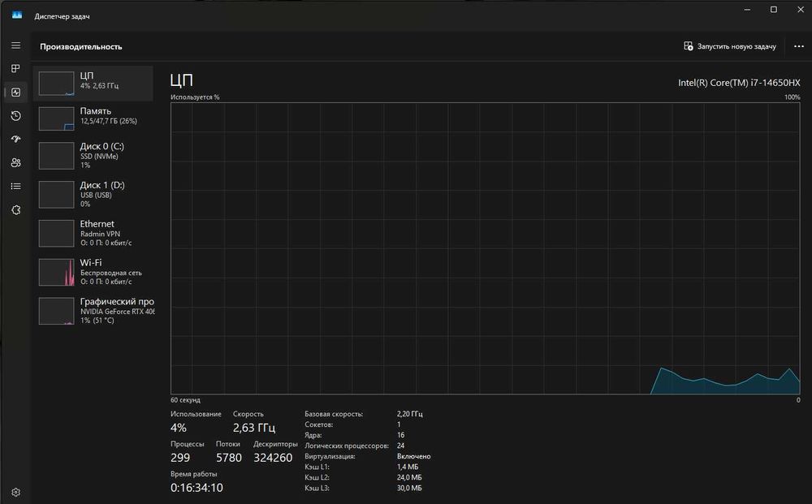The image size is (812, 504).
Task: Click the Task Manager app icon in title bar
Action: point(17,15)
